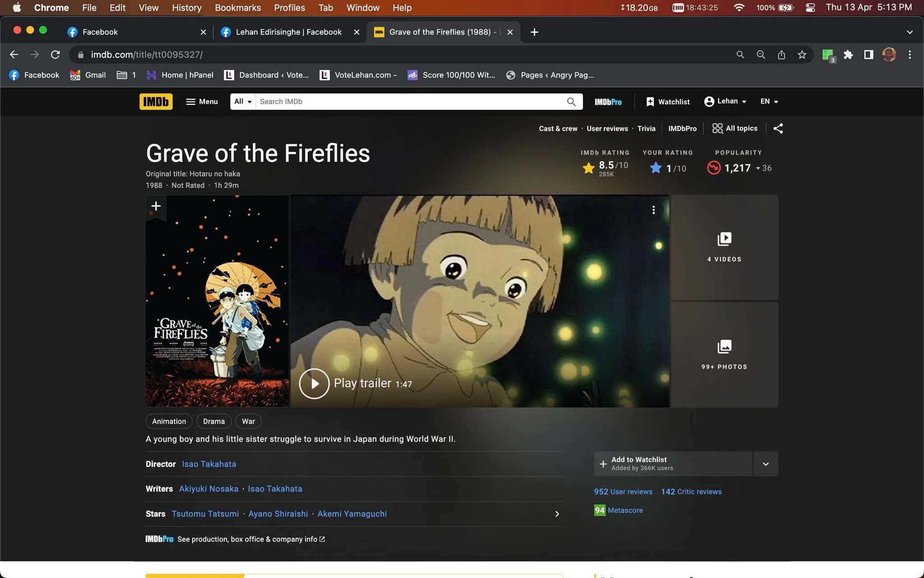Close the Grave of the Fireflies tab
This screenshot has height=578, width=924.
point(510,32)
